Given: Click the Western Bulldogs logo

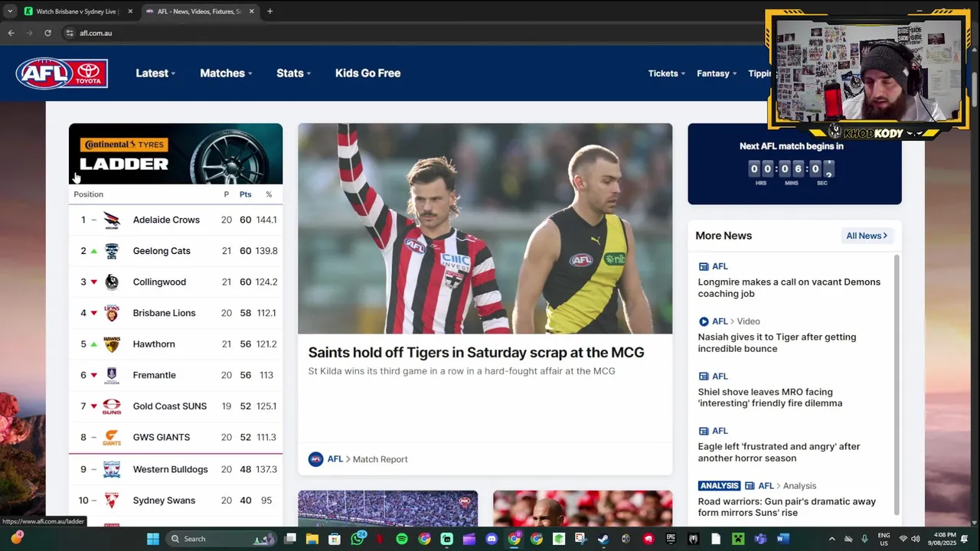Looking at the screenshot, I should point(112,469).
